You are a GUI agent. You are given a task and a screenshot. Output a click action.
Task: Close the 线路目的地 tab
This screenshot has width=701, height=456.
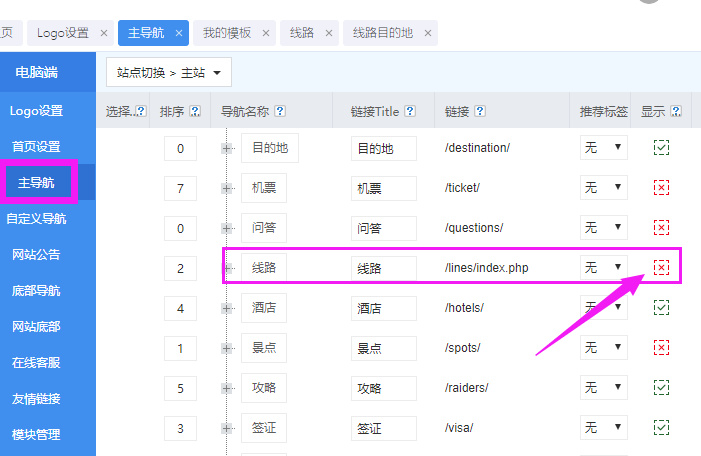click(x=428, y=33)
